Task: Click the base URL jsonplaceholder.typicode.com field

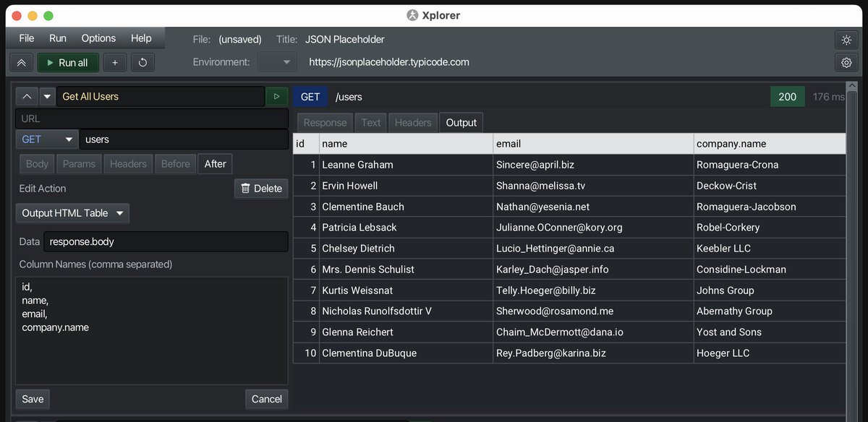Action: point(389,62)
